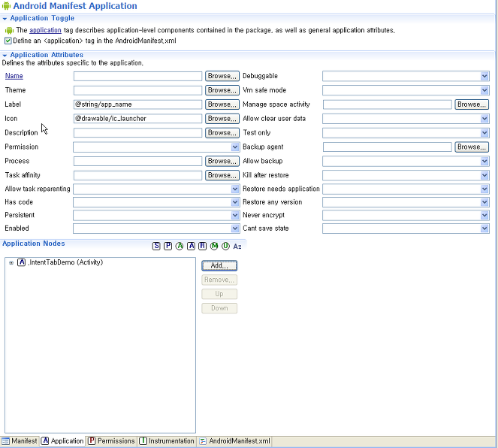The height and width of the screenshot is (448, 498).
Task: Switch to the Instrumentation tab
Action: (x=167, y=441)
